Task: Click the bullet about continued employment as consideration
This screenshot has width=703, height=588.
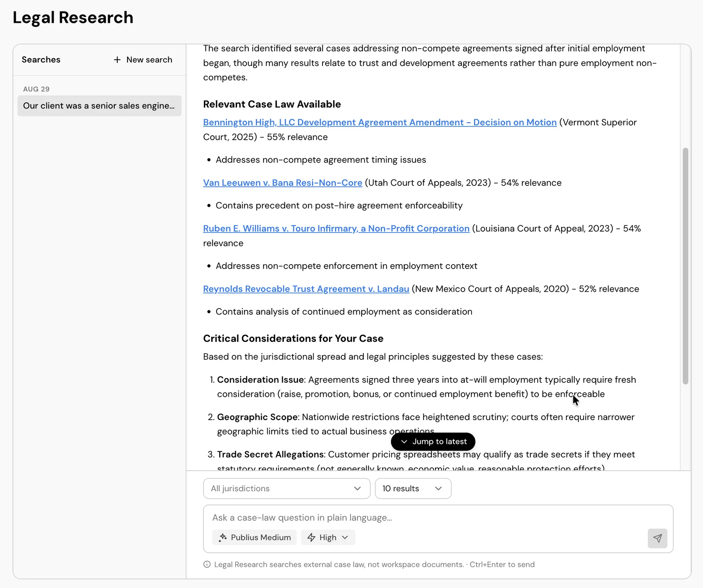Action: pyautogui.click(x=344, y=312)
